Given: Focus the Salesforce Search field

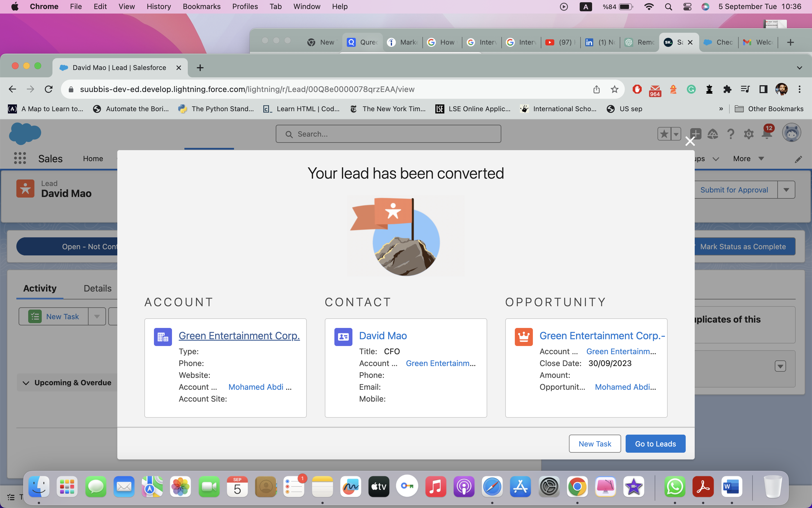Looking at the screenshot, I should 388,134.
